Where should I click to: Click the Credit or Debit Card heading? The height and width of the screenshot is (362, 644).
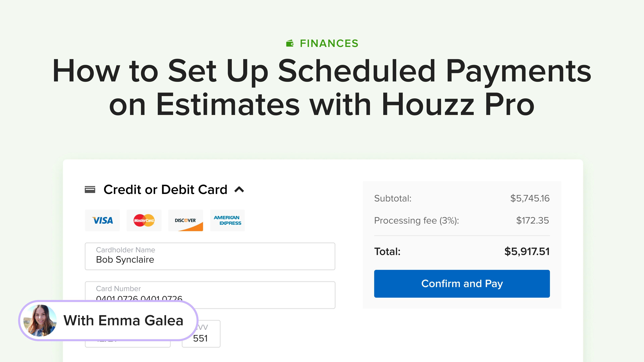(165, 189)
